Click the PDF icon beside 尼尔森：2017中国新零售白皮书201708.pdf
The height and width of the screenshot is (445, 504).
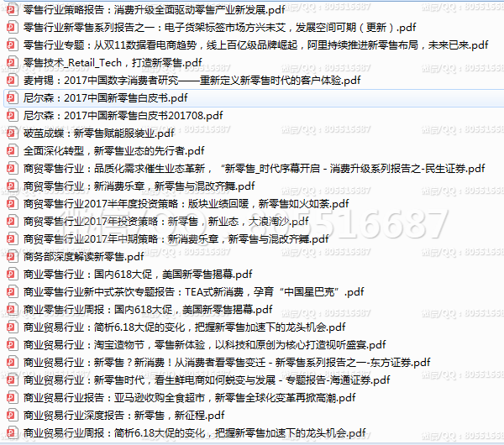[x=12, y=116]
